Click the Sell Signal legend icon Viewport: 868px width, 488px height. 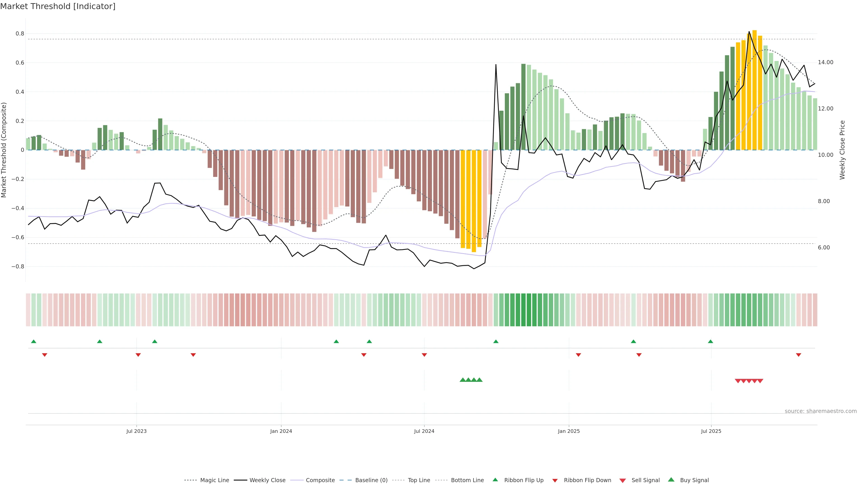point(623,481)
